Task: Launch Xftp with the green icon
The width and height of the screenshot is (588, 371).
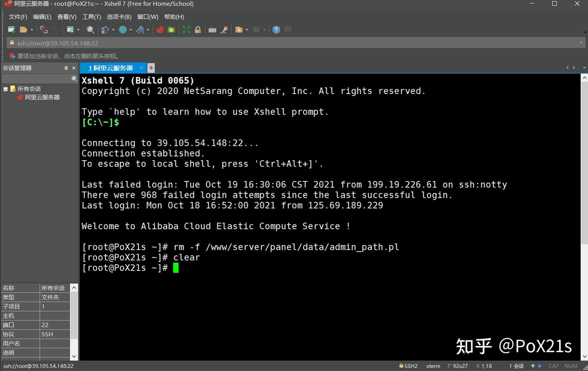Action: coord(171,30)
